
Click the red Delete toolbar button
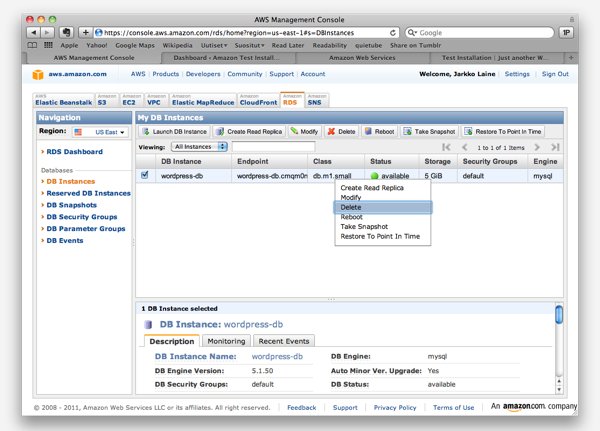[x=341, y=131]
